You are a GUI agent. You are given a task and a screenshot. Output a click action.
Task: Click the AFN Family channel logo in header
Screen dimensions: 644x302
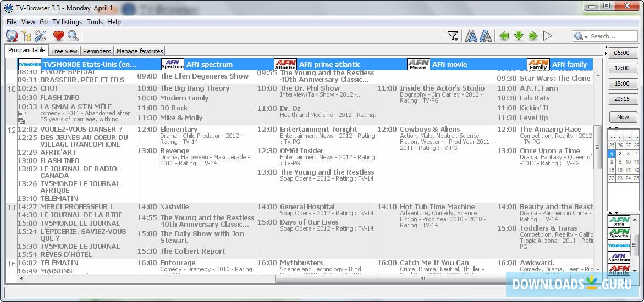click(538, 64)
